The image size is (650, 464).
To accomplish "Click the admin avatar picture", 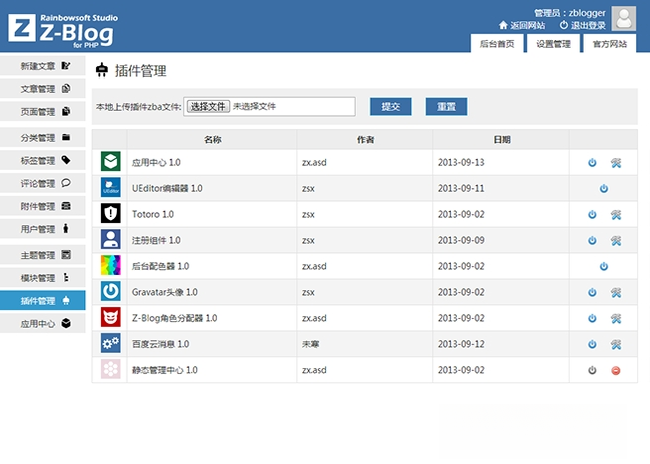I will [x=623, y=18].
